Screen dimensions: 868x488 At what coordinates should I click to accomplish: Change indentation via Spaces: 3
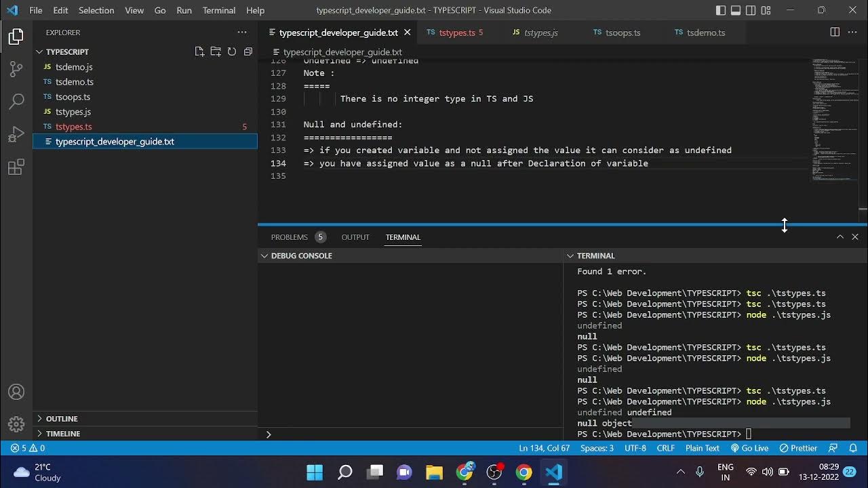click(x=597, y=448)
